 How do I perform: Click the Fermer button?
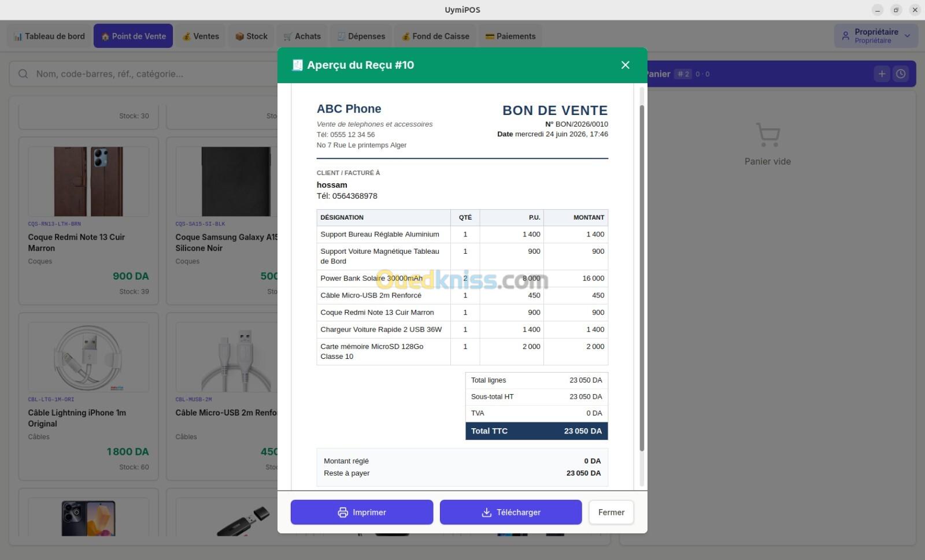pyautogui.click(x=611, y=512)
